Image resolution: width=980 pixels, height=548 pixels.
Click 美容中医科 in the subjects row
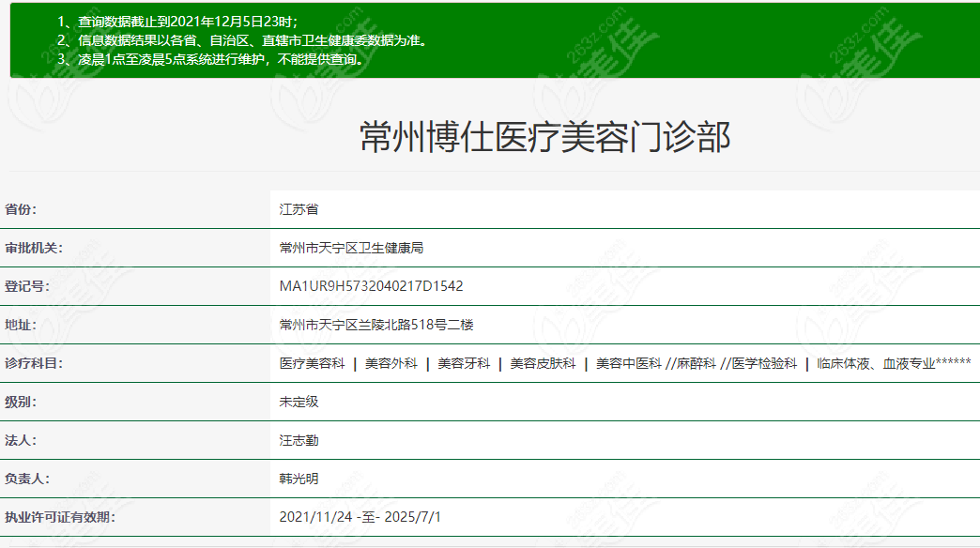(628, 364)
